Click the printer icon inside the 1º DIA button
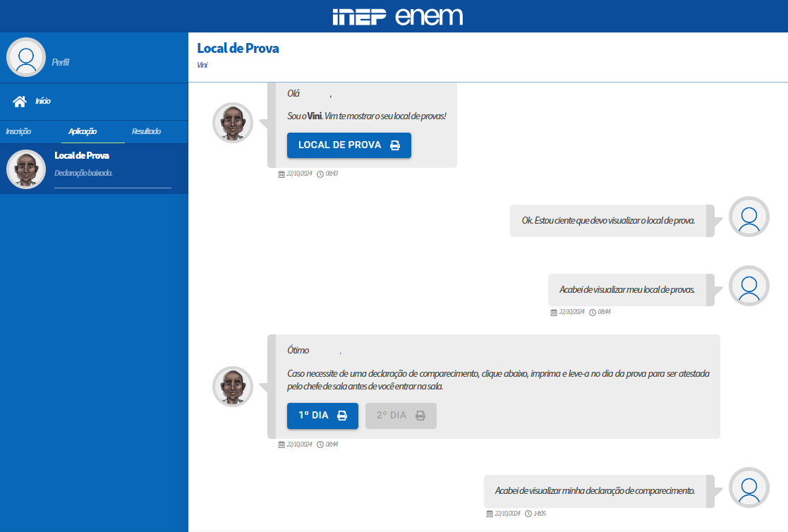Viewport: 788px width, 532px height. point(344,416)
